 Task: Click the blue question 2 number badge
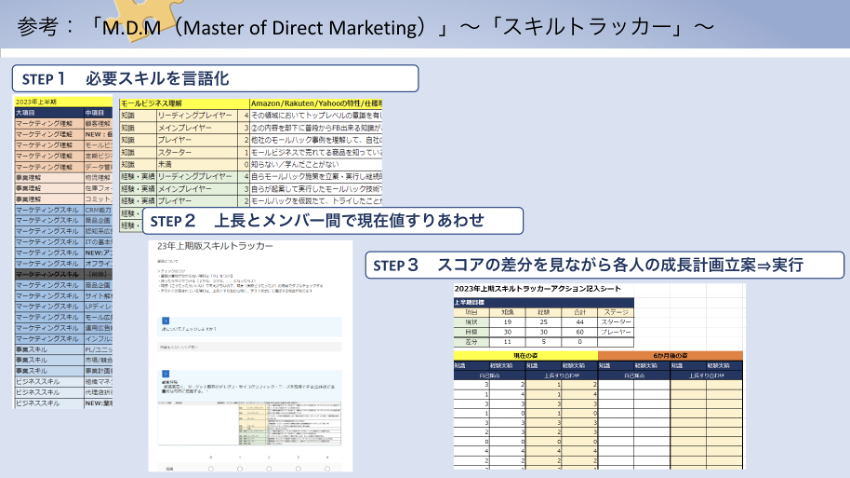(x=166, y=373)
